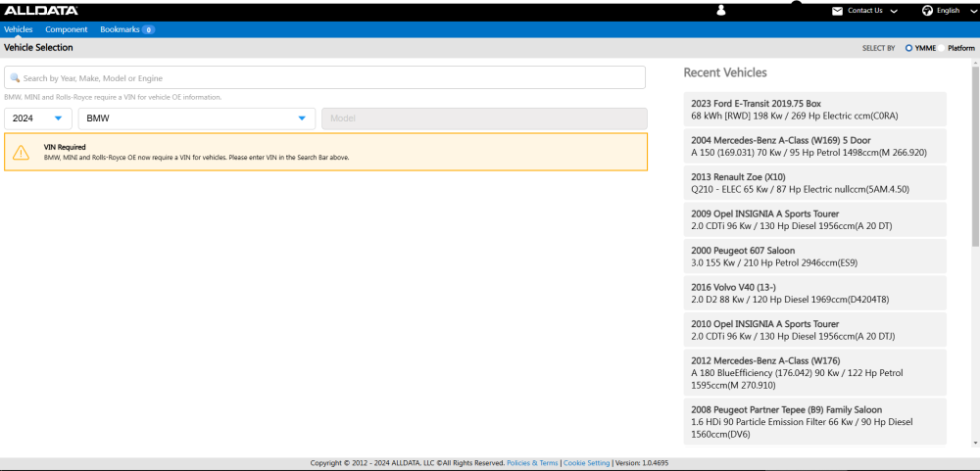The image size is (980, 471).
Task: Click the search magnifier icon
Action: pyautogui.click(x=15, y=78)
